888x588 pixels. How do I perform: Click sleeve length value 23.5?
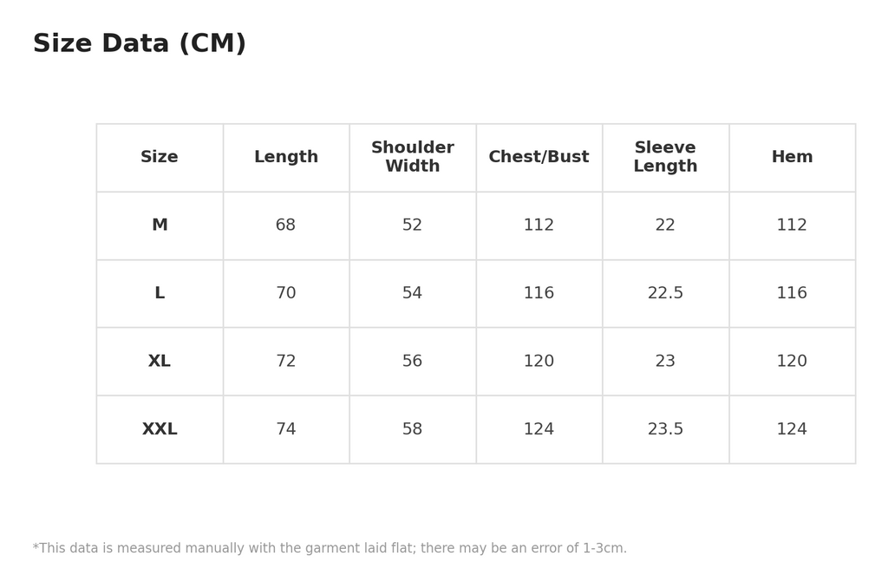(x=665, y=428)
